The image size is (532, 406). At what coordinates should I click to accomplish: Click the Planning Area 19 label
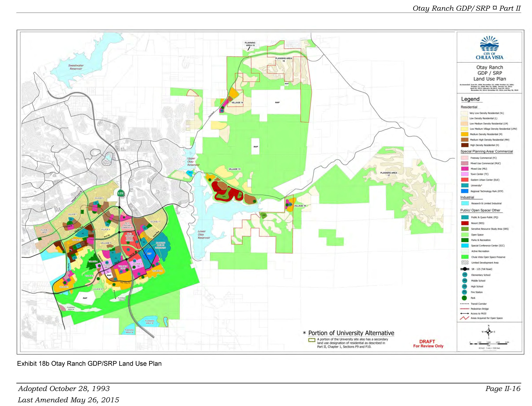[250, 44]
